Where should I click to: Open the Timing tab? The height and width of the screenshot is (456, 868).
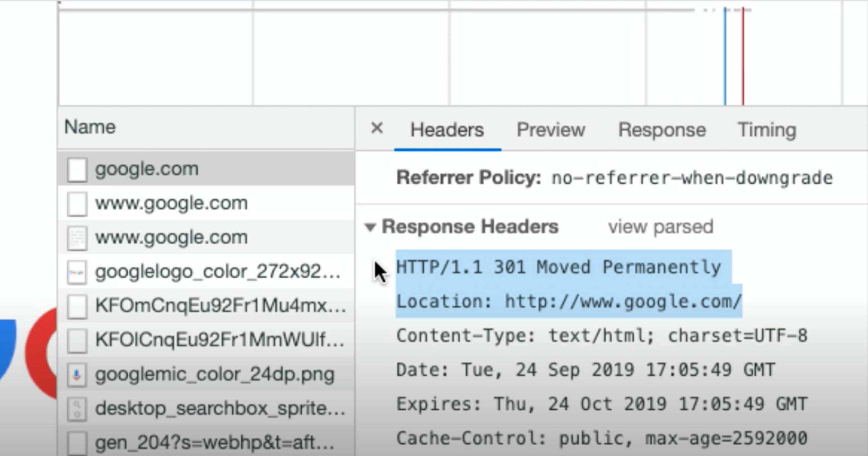click(x=767, y=130)
